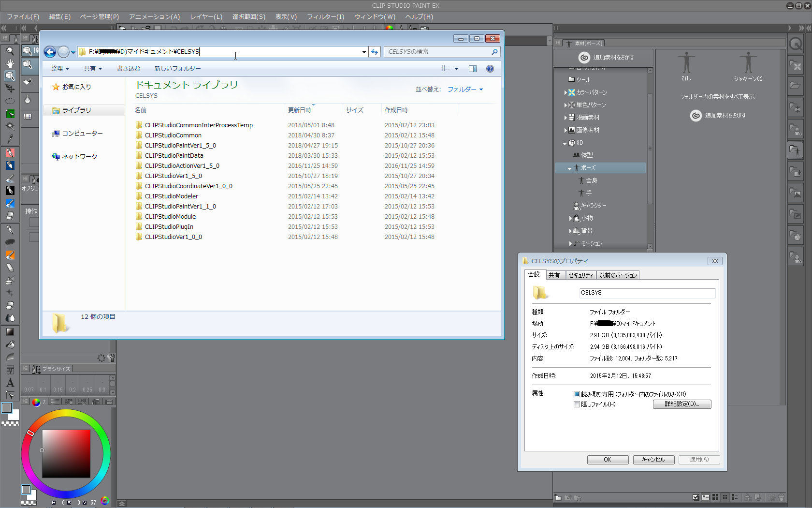Collapse the 3D tree node
Viewport: 812px width, 508px height.
(x=565, y=143)
